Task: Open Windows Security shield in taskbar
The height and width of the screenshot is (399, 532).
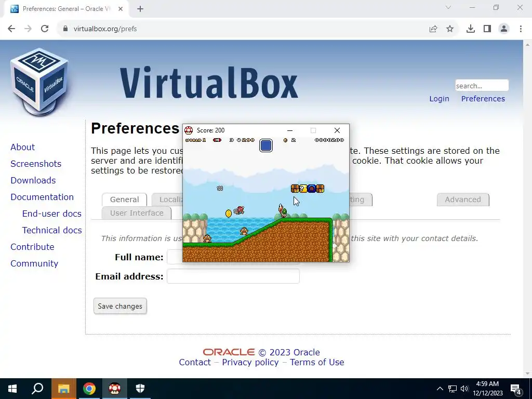Action: [x=140, y=389]
